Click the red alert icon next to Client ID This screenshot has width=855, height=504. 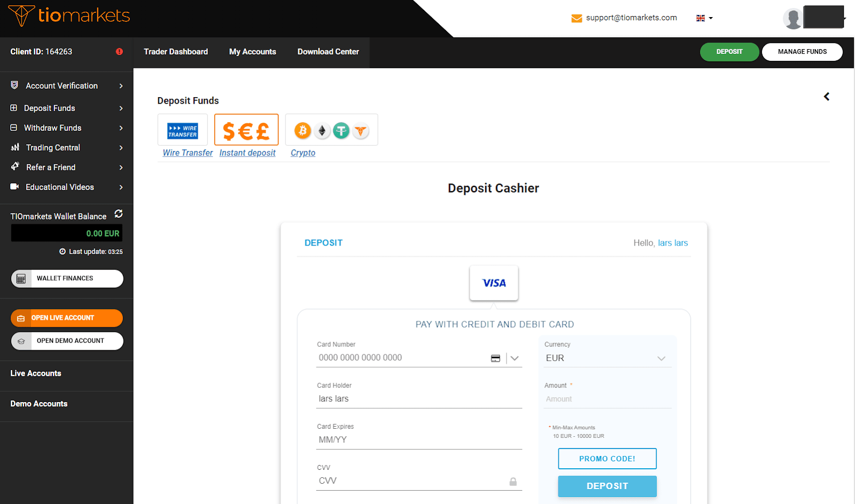click(x=119, y=52)
